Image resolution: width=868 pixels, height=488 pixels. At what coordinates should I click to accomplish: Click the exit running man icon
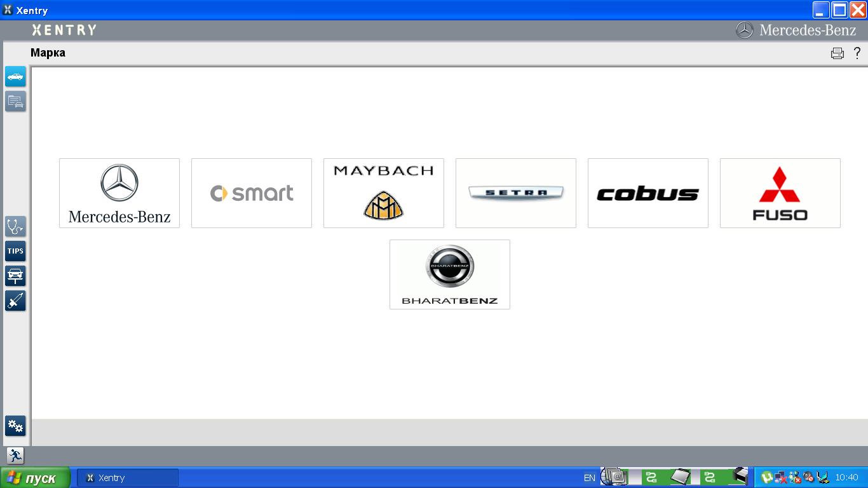[x=15, y=456]
